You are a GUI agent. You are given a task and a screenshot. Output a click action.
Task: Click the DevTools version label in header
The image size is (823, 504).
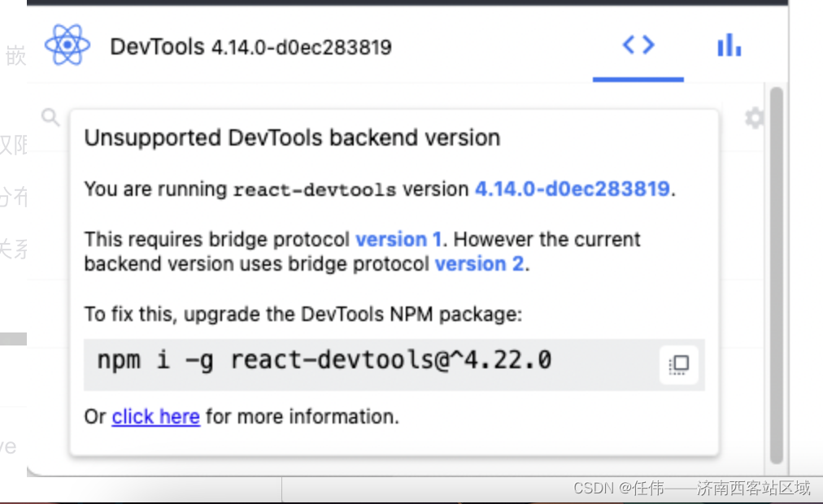[x=250, y=47]
